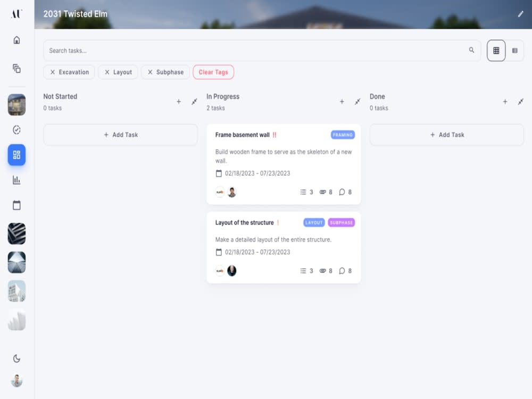
Task: Click calendar icon on Frame basement wall card
Action: [219, 173]
